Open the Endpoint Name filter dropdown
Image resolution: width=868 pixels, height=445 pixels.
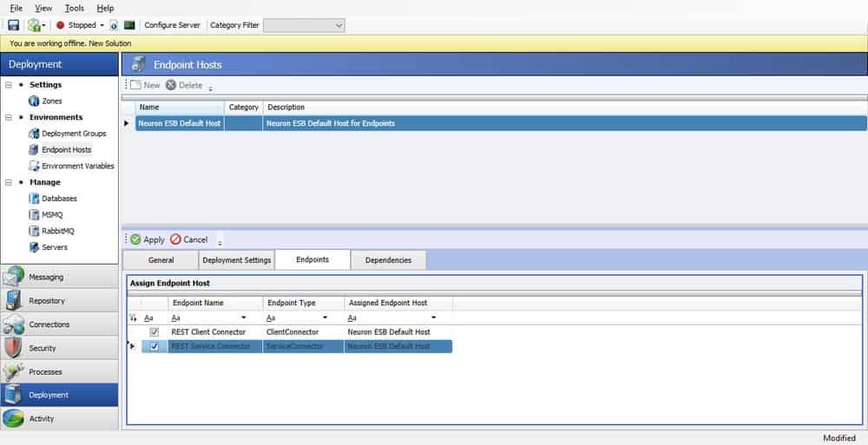click(244, 317)
